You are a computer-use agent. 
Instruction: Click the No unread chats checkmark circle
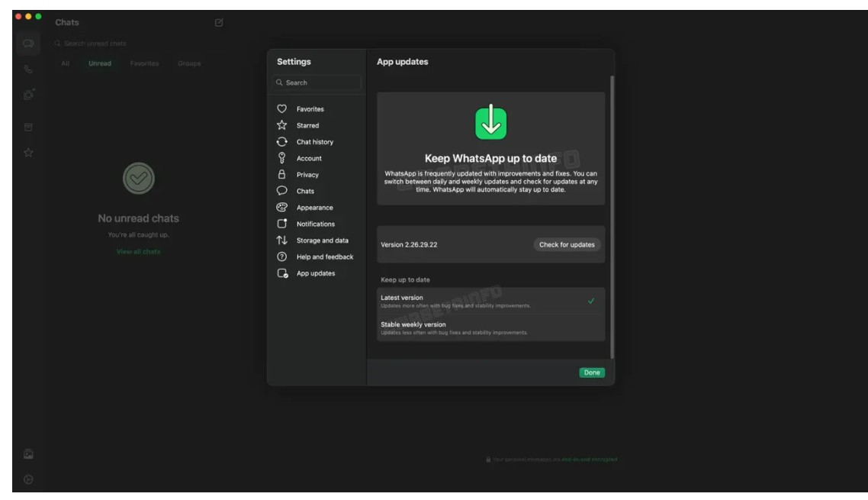(x=138, y=178)
